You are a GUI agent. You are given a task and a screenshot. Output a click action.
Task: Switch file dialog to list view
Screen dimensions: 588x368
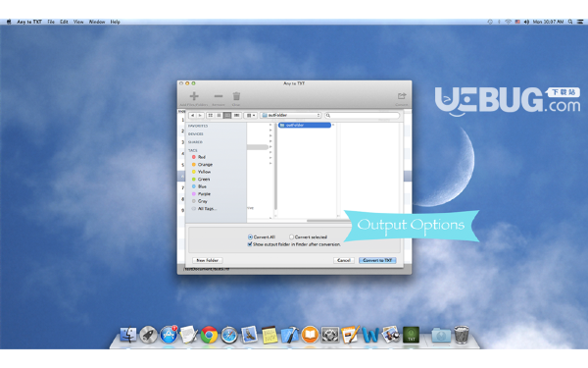coord(219,115)
